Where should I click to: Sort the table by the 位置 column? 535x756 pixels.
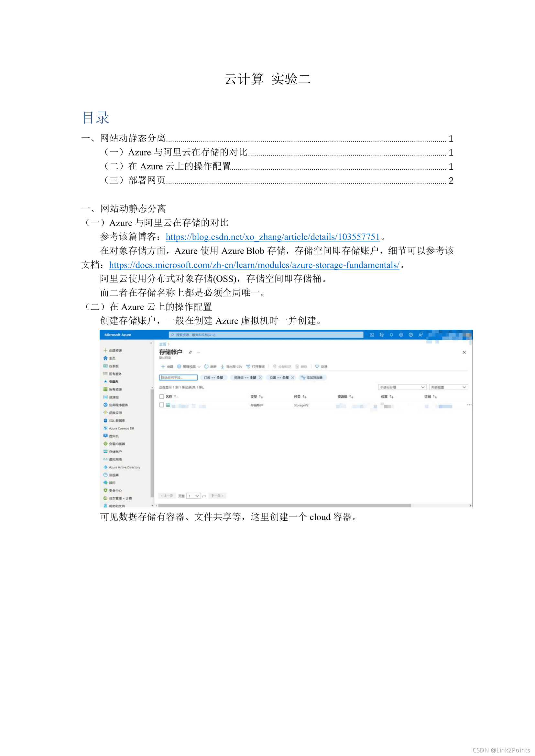[x=387, y=397]
